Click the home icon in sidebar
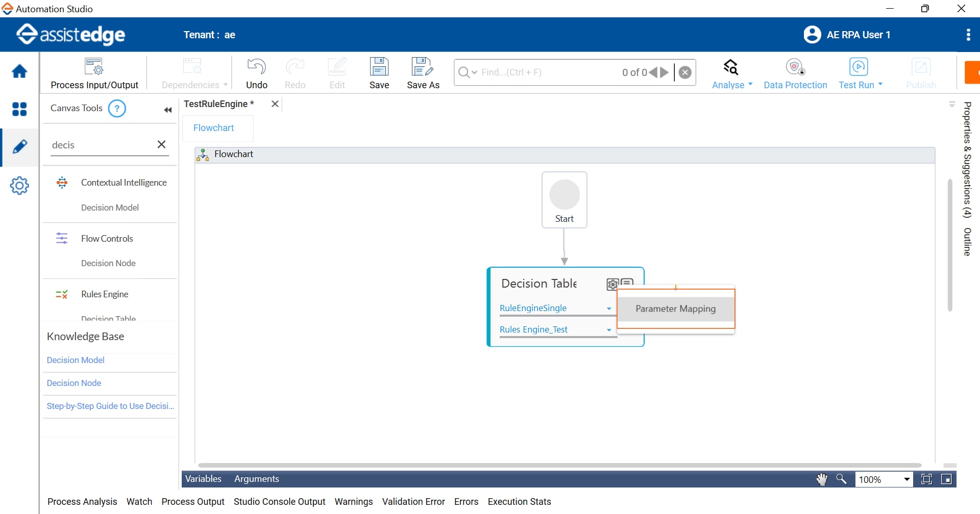 (19, 71)
